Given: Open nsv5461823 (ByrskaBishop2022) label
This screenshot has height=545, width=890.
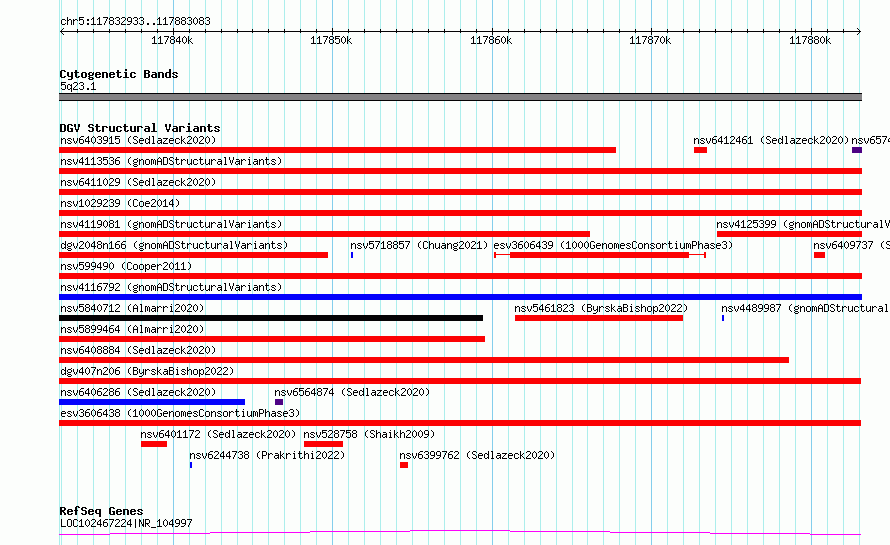Looking at the screenshot, I should point(601,308).
